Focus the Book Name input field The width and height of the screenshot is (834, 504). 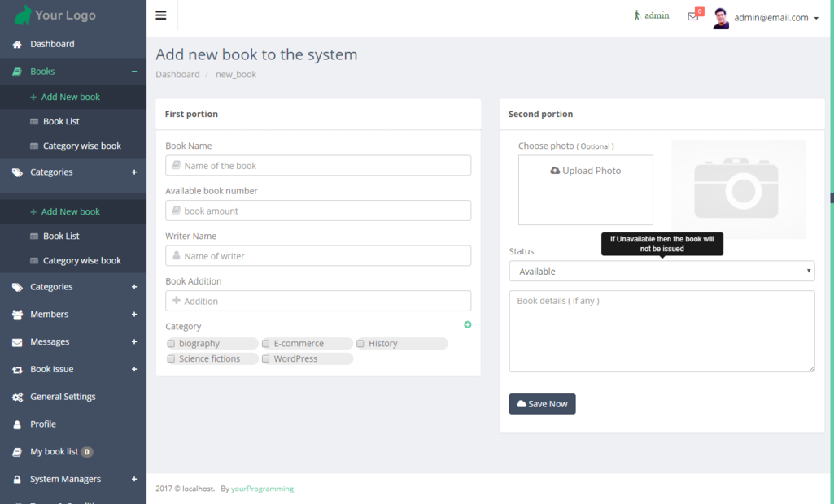318,166
